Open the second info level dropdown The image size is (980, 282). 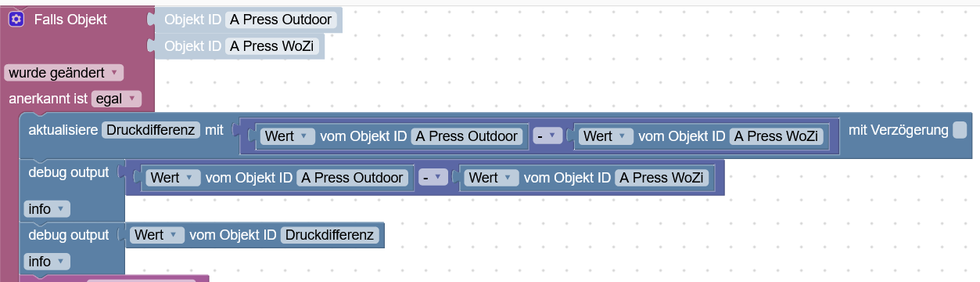click(x=48, y=261)
